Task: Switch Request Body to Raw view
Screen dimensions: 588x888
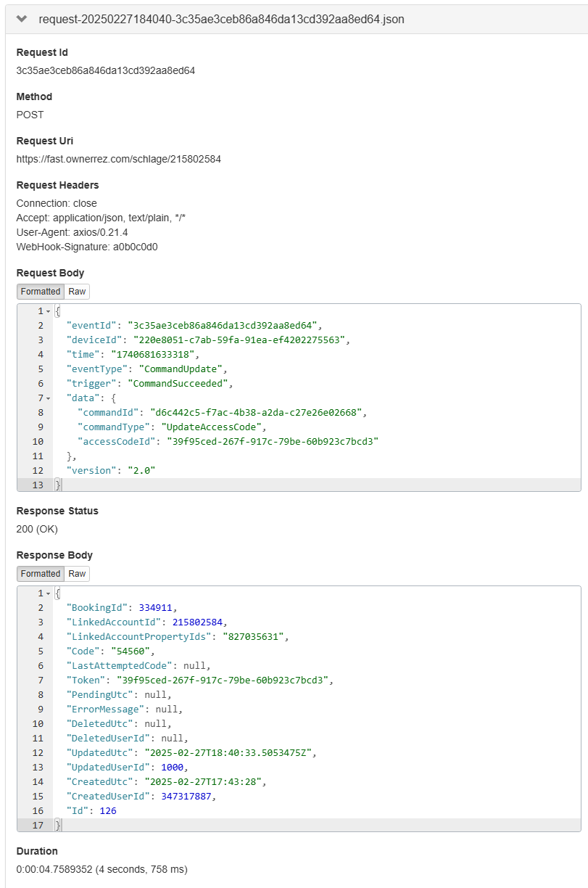Action: click(x=77, y=292)
